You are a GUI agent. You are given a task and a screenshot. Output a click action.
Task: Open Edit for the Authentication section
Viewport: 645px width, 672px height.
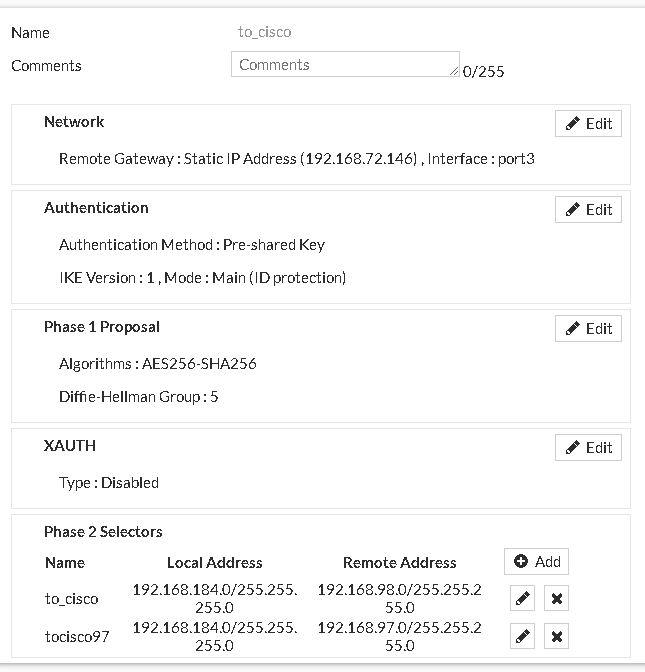click(x=588, y=210)
